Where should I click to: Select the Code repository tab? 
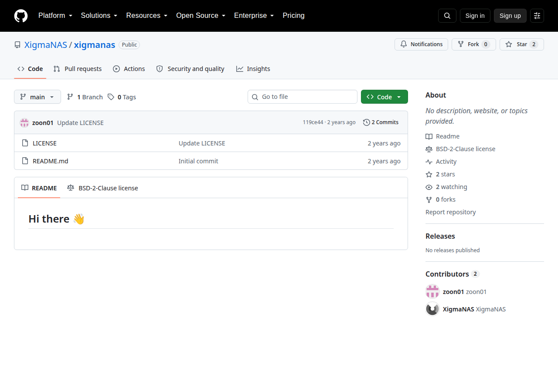(x=30, y=69)
